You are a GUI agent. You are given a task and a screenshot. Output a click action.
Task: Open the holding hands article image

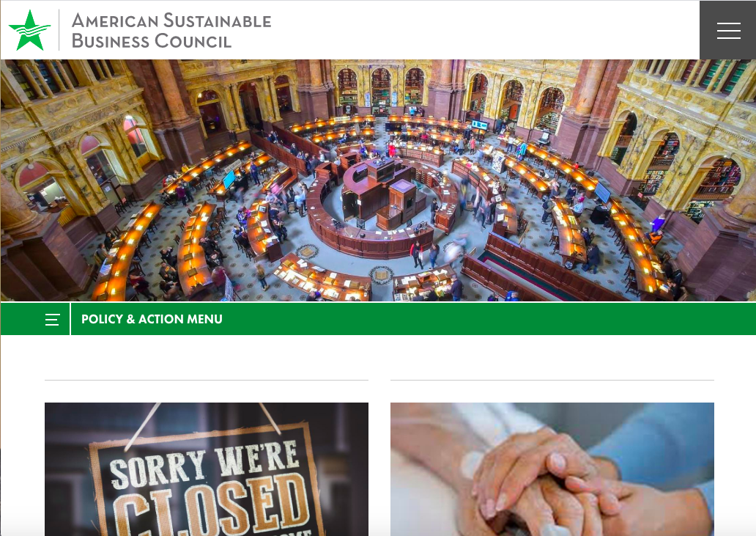(x=552, y=469)
